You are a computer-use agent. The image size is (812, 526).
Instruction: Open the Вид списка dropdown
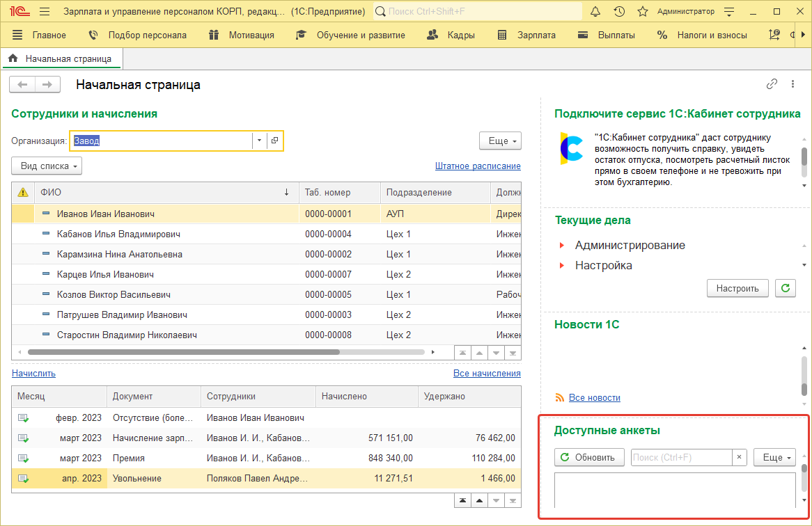tap(47, 166)
